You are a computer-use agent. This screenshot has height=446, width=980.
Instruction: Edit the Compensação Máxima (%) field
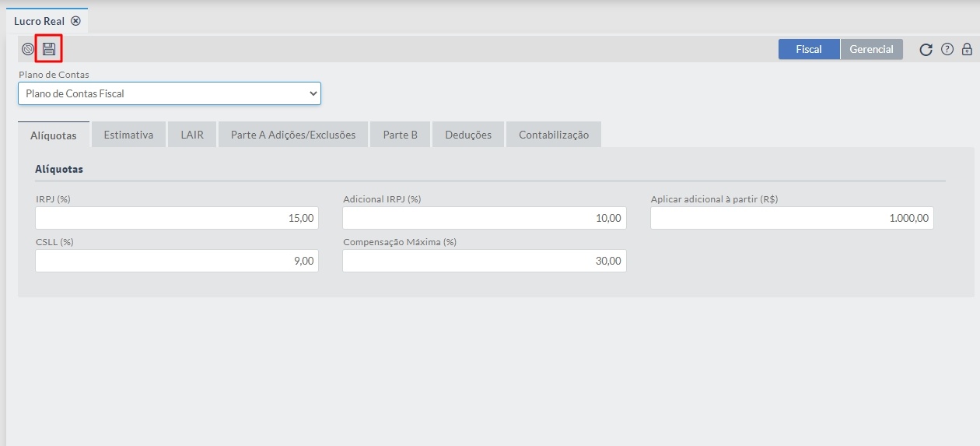click(484, 261)
